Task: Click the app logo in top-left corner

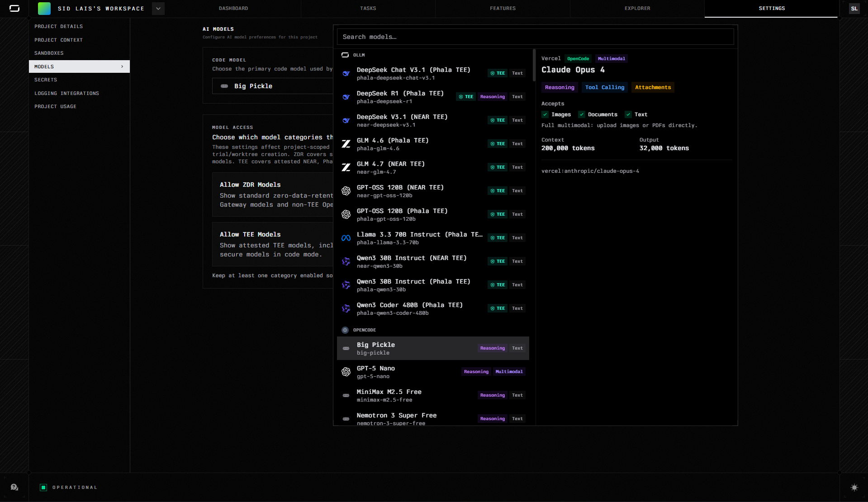Action: (14, 9)
